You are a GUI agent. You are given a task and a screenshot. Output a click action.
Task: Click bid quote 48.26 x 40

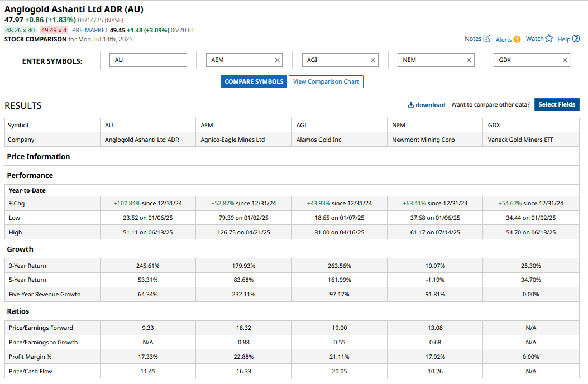pyautogui.click(x=20, y=30)
